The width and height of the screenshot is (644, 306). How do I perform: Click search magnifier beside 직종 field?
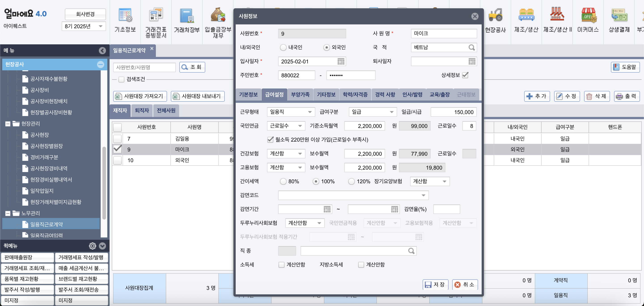tap(411, 251)
